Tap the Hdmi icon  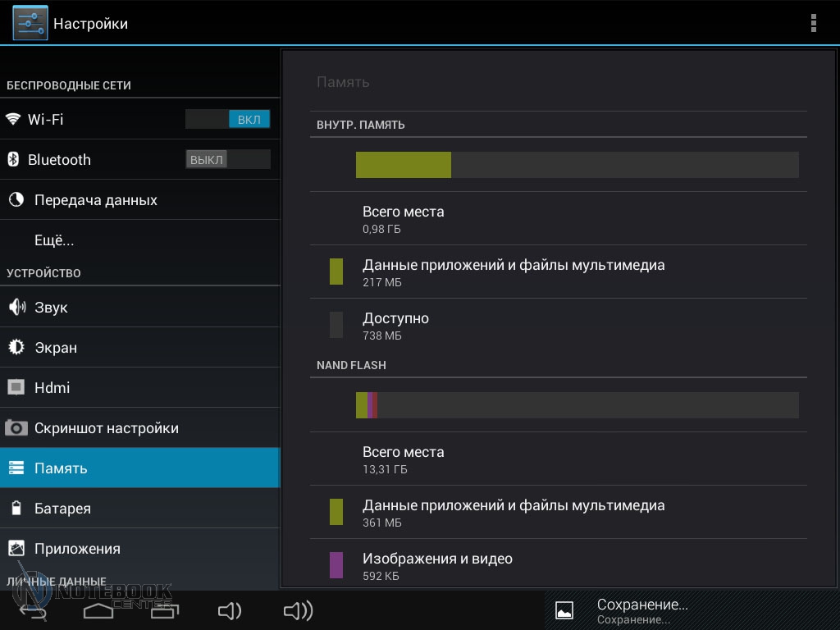pyautogui.click(x=16, y=387)
